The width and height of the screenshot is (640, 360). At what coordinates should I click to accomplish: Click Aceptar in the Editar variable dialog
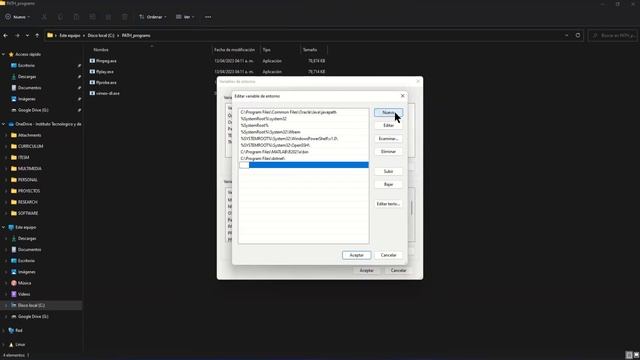(356, 255)
